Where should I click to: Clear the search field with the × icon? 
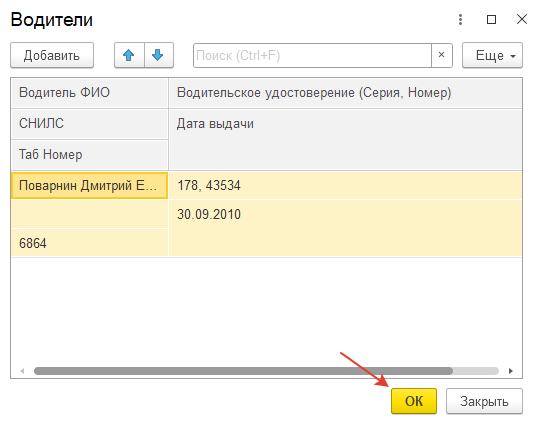point(442,55)
